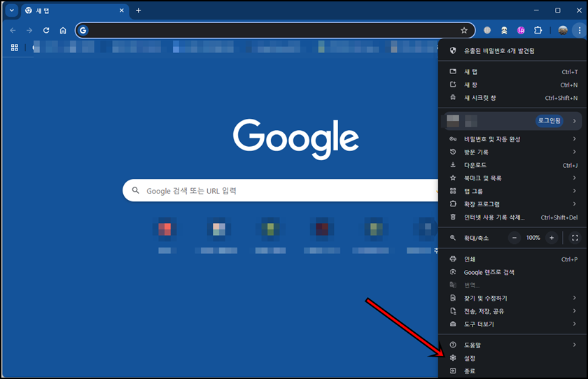Click the 로그인됨 badge
The image size is (588, 379).
549,120
